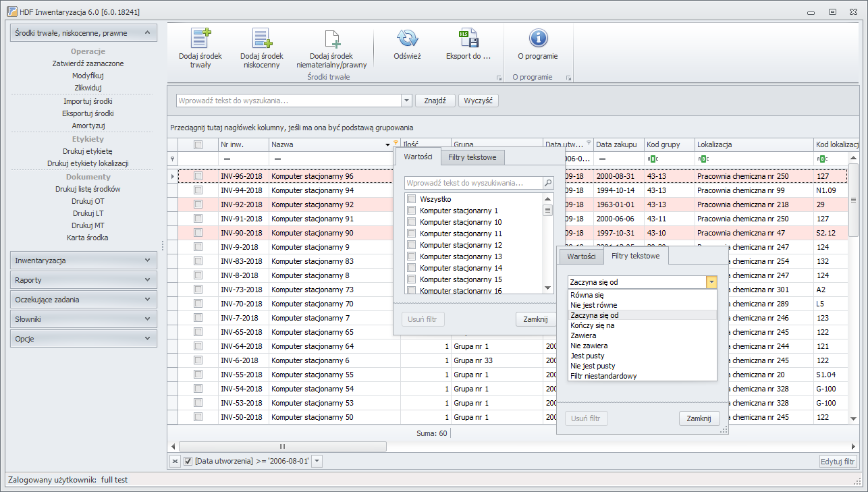Uncheck the Data utworzenia filter checkbox
The height and width of the screenshot is (492, 868).
tap(188, 461)
